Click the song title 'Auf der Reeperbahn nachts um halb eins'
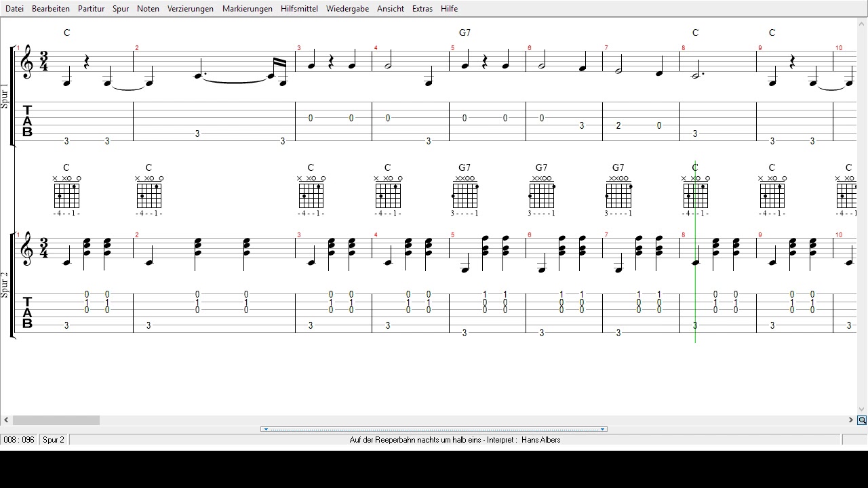 coord(415,440)
